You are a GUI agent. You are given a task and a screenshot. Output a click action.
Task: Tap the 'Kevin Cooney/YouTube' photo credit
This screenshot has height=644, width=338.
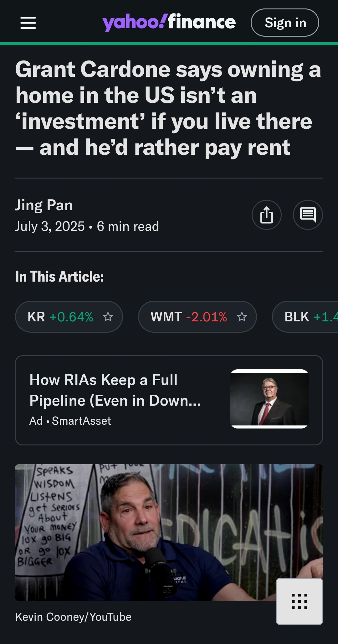73,617
